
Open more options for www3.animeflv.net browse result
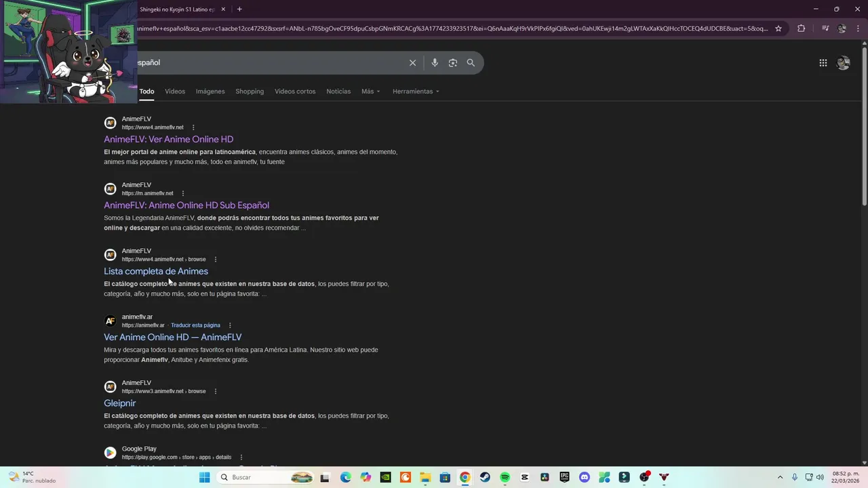216,391
